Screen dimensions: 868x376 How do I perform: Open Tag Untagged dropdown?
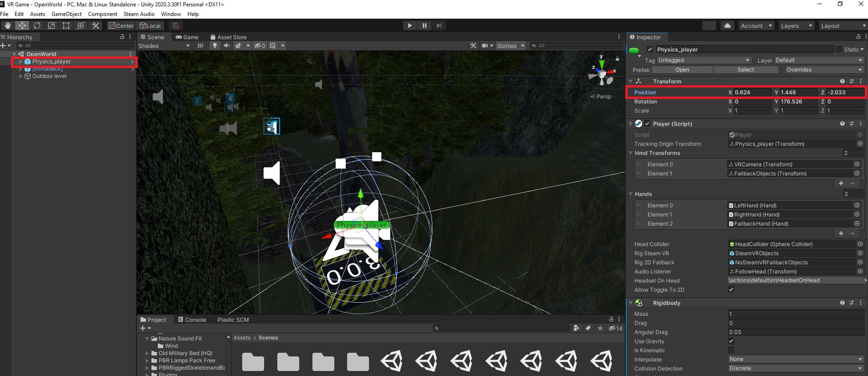pos(704,60)
